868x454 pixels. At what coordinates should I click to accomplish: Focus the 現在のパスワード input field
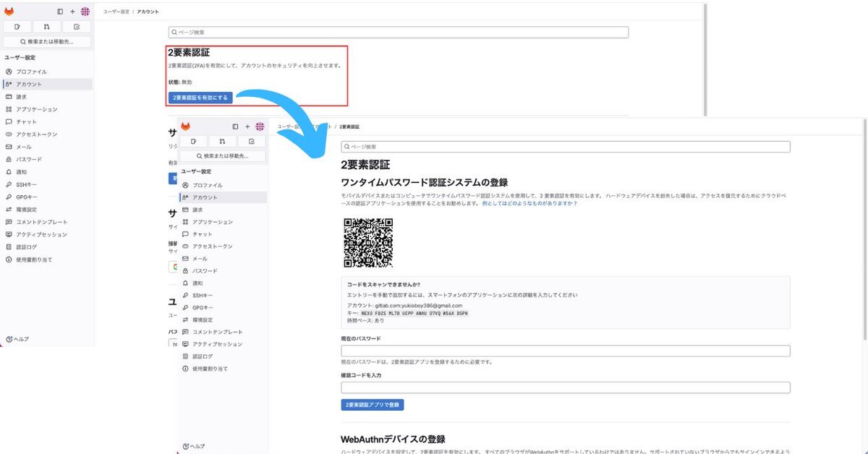pos(566,351)
